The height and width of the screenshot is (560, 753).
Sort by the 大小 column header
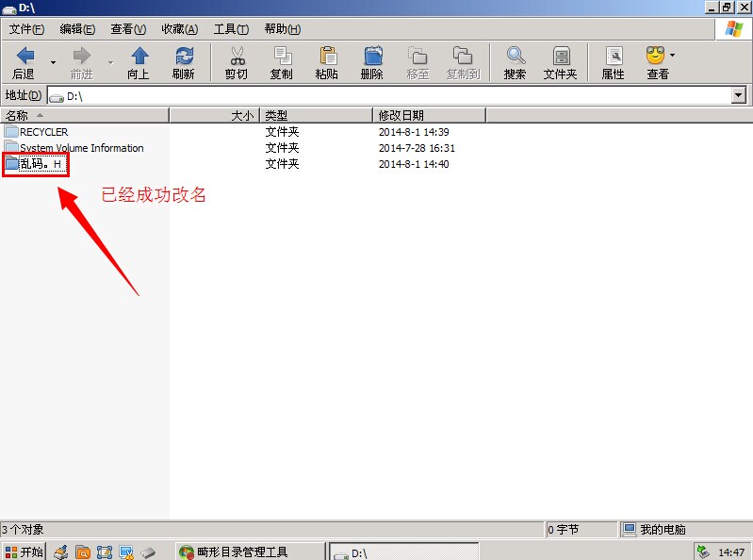(215, 115)
